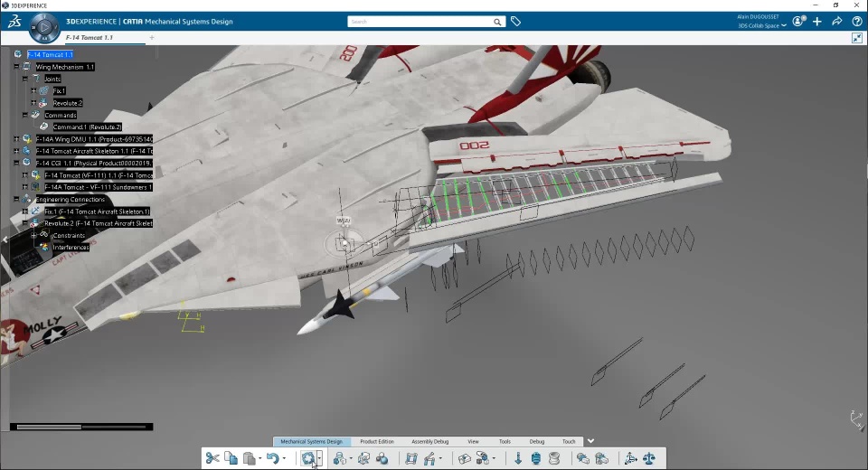Collapse the Joints node
Screen dimensions: 868x470
pyautogui.click(x=25, y=79)
